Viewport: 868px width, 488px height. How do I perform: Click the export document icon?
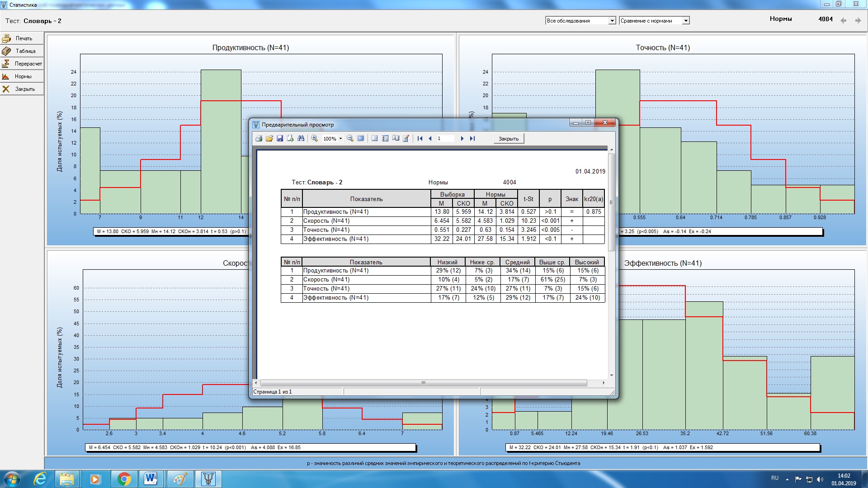coord(290,139)
